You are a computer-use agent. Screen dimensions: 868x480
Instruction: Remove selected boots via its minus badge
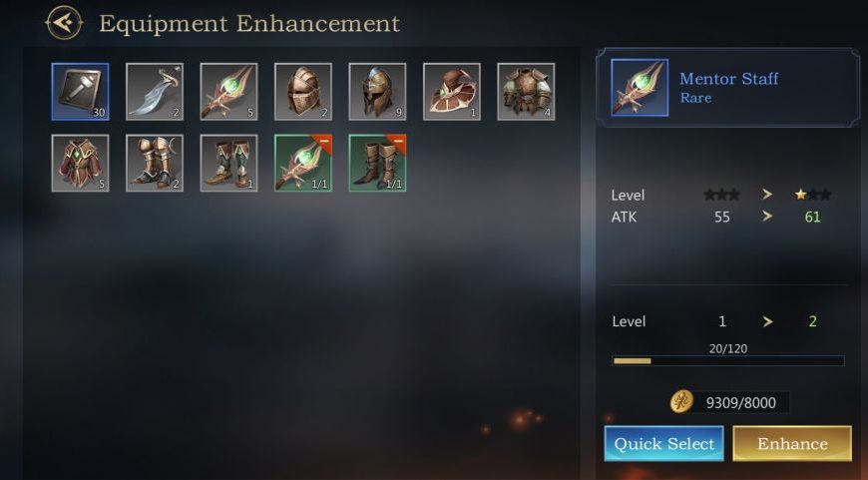click(x=398, y=143)
